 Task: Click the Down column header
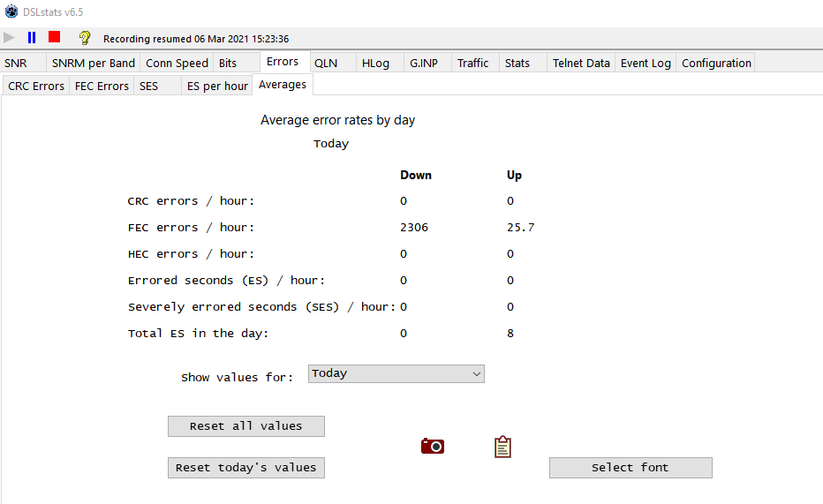(x=416, y=175)
